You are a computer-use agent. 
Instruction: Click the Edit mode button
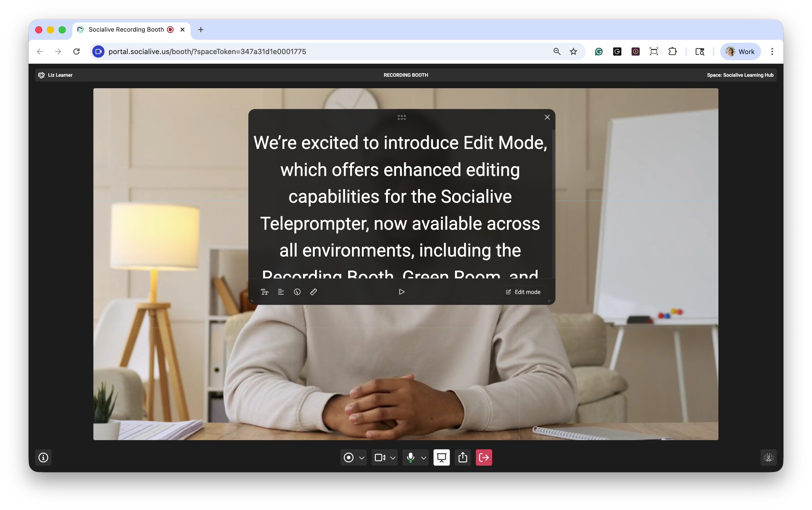pyautogui.click(x=523, y=292)
